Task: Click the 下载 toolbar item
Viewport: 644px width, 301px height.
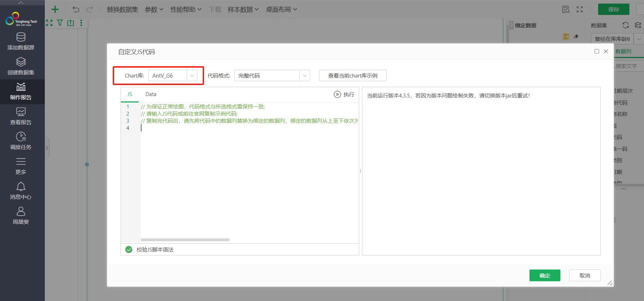Action: point(215,10)
